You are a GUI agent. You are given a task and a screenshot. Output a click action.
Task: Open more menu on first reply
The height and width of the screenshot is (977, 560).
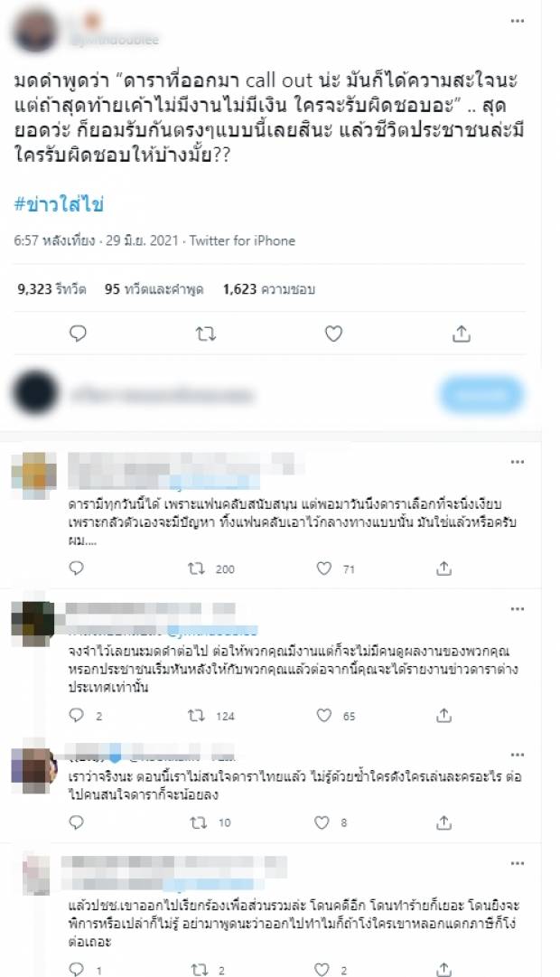pos(517,462)
